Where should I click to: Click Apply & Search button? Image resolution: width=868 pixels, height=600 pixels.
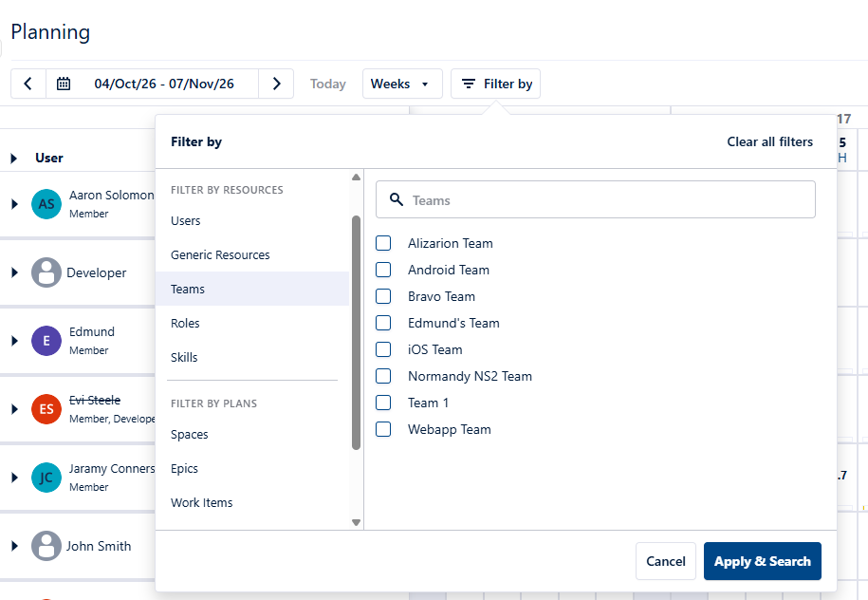[x=763, y=561]
